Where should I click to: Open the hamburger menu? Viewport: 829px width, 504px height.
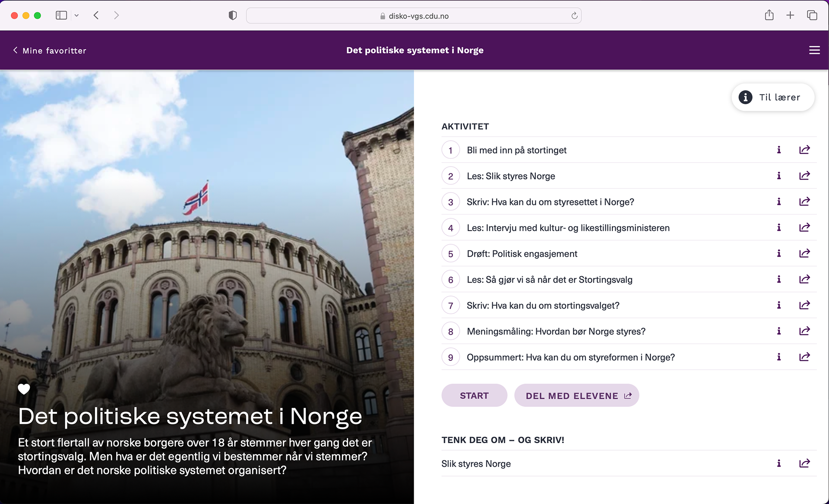click(x=814, y=50)
